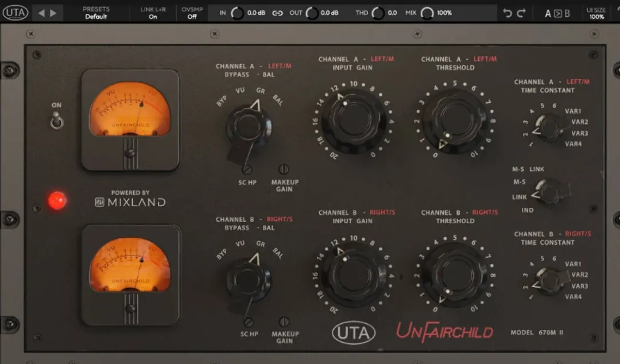Click the MODEL 670M II label
Screen dimensions: 620x364
click(x=537, y=332)
